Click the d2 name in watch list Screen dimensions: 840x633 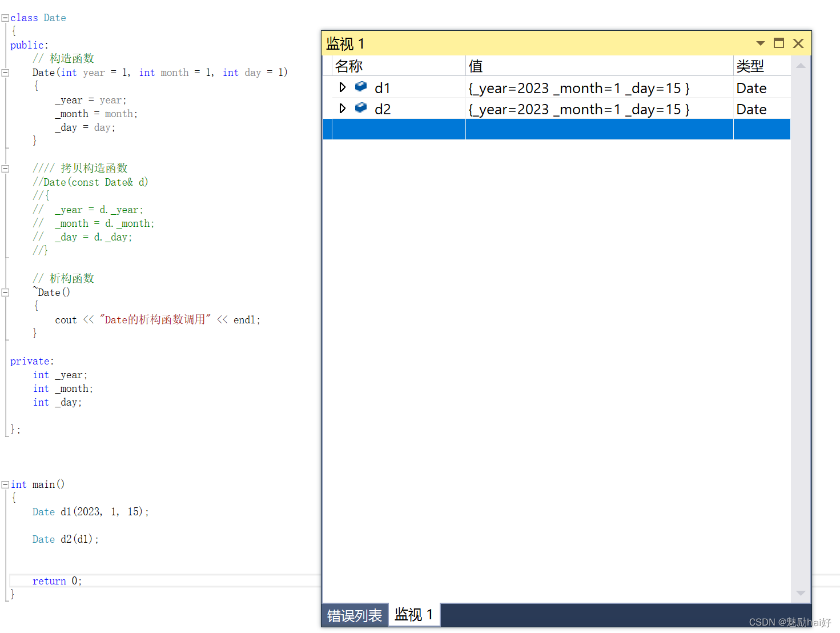coord(383,109)
